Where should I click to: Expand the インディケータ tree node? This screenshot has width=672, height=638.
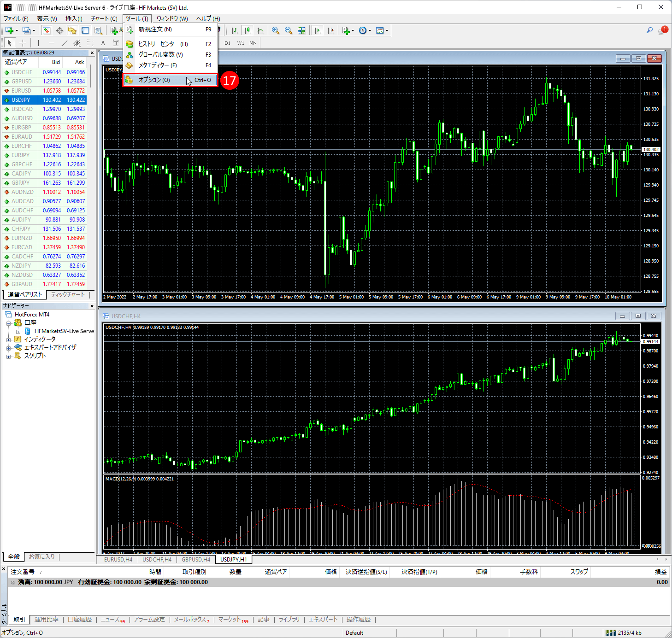[8, 339]
